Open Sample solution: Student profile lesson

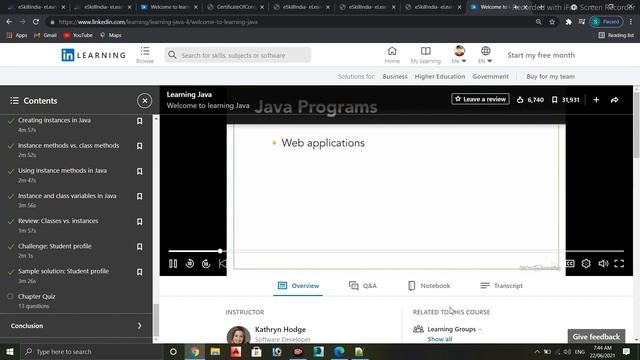tap(63, 271)
